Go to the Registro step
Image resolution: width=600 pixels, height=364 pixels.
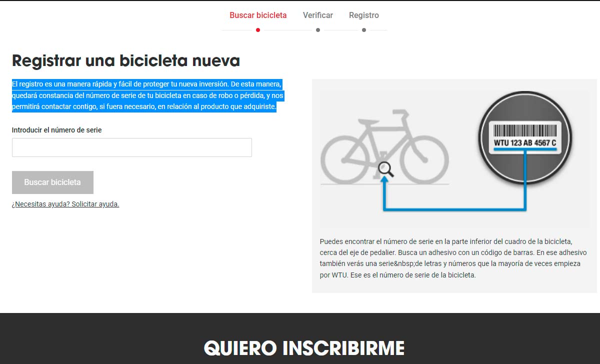(x=364, y=15)
